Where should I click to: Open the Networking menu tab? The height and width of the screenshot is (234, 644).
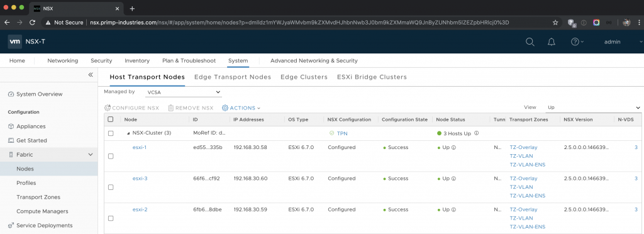tap(62, 61)
